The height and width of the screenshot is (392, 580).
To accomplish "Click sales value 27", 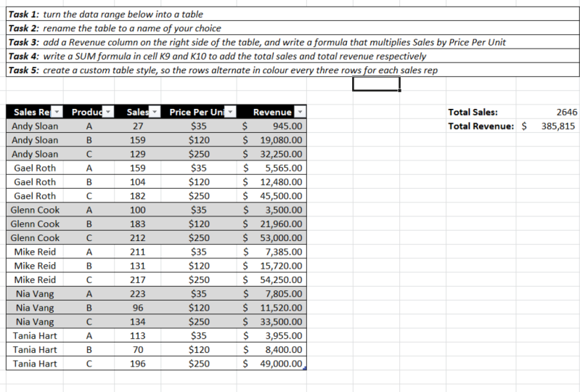I will click(138, 126).
